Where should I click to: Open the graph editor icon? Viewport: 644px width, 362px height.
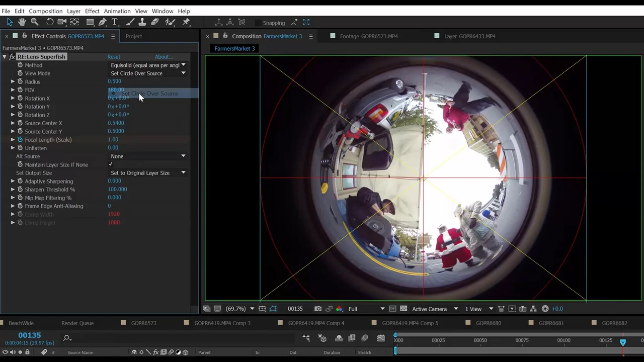click(381, 338)
